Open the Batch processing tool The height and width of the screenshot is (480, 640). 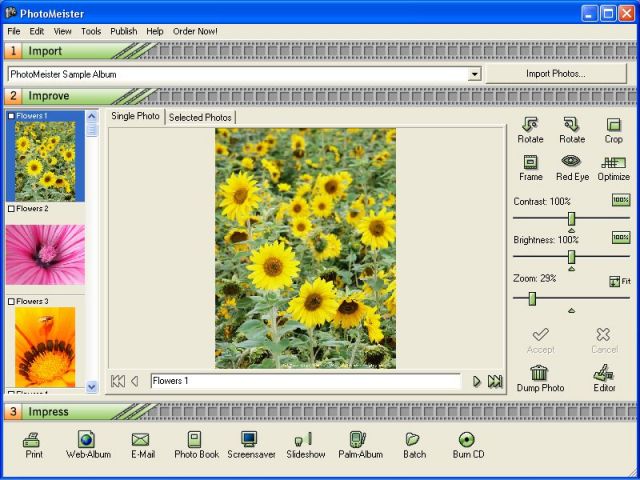point(414,445)
